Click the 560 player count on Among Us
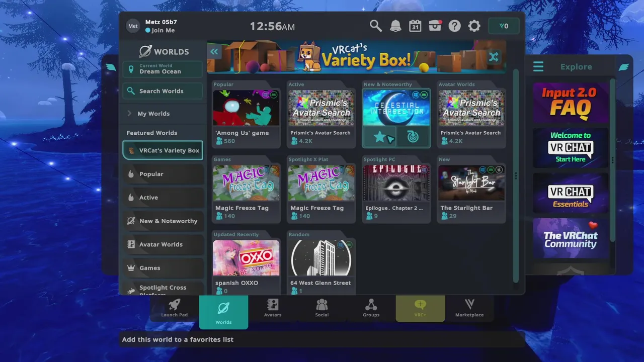Image resolution: width=644 pixels, height=362 pixels. coord(225,141)
